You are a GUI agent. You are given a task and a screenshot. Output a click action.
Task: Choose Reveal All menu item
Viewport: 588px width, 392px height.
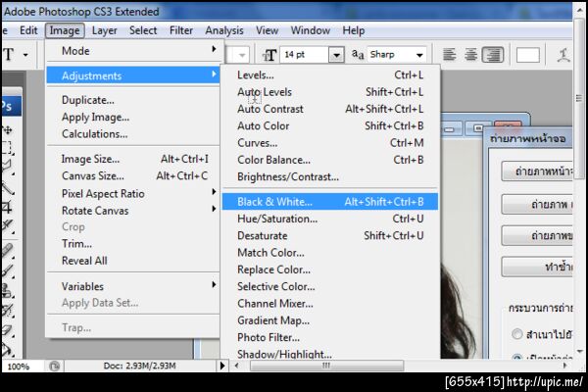132,261
